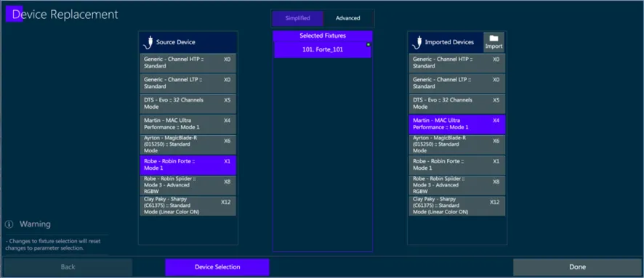Screen dimensions: 644x278
Task: Select Robe Robin Forte in Source Device list
Action: (188, 165)
